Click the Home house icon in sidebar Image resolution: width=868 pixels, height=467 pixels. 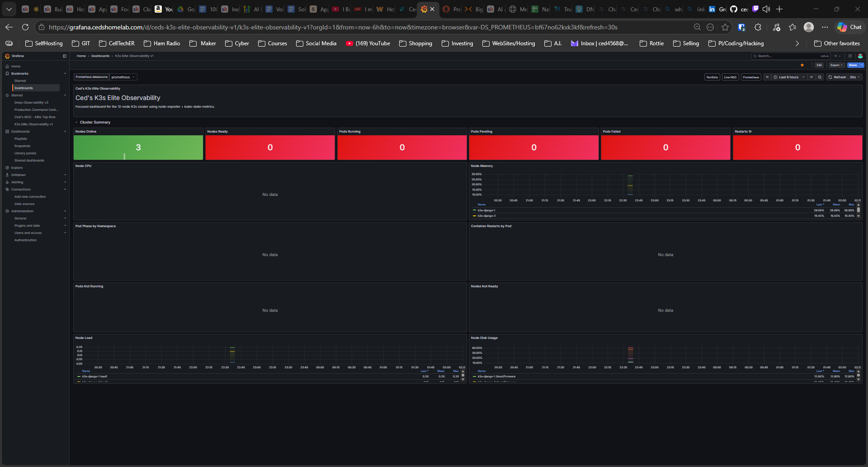click(x=7, y=66)
